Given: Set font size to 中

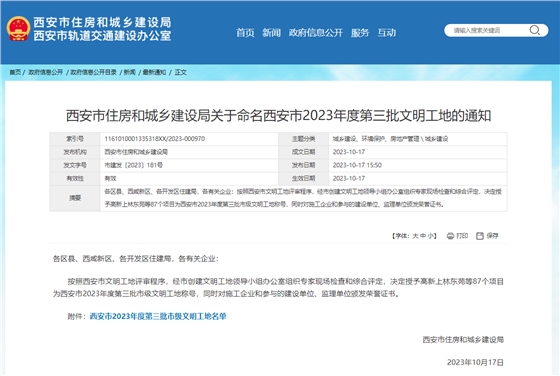Looking at the screenshot, I should pyautogui.click(x=423, y=236).
